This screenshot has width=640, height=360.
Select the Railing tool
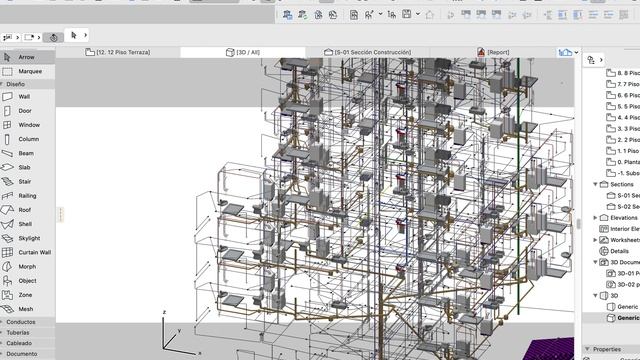pyautogui.click(x=27, y=196)
